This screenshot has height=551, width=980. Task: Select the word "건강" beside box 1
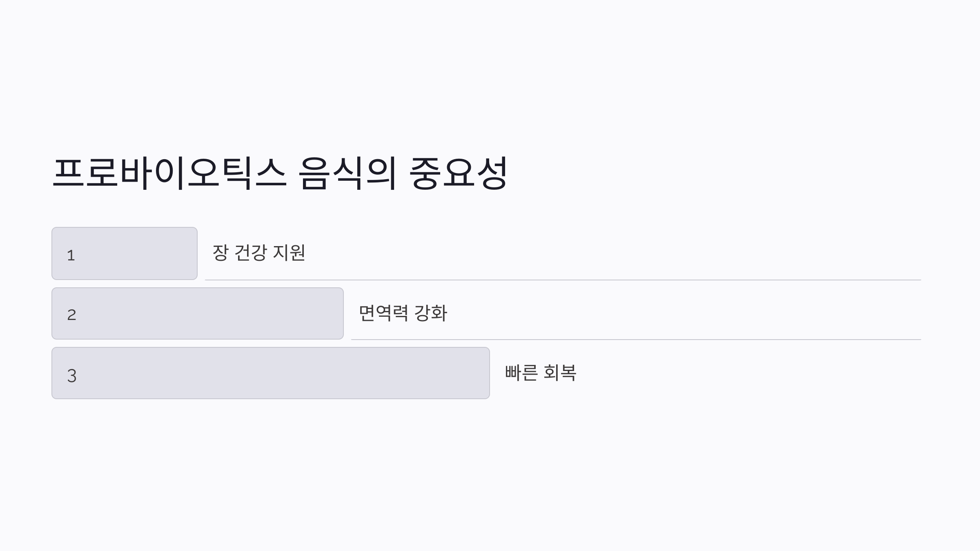pyautogui.click(x=251, y=253)
